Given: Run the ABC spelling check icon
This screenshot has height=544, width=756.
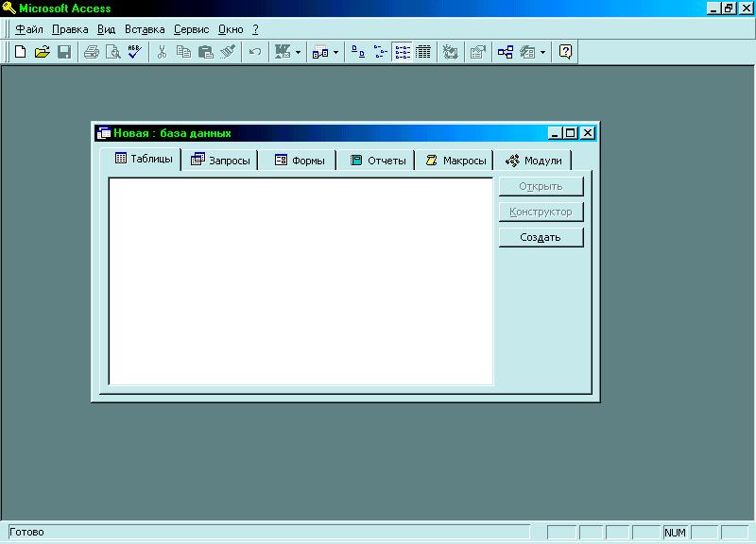Looking at the screenshot, I should pos(135,52).
